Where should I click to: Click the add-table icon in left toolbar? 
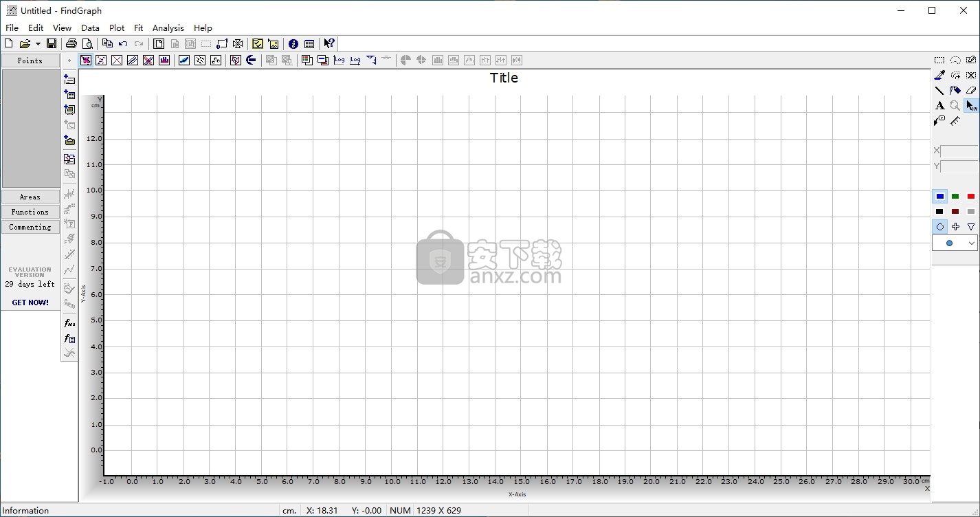(69, 95)
